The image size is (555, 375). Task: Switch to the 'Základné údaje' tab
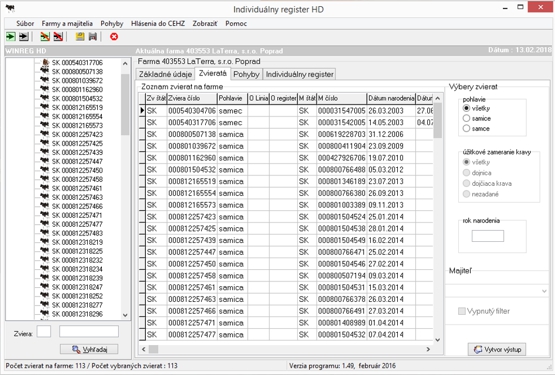point(165,74)
